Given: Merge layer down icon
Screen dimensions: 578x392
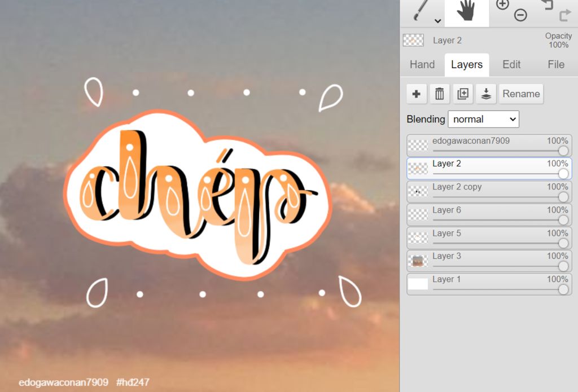Looking at the screenshot, I should click(486, 94).
